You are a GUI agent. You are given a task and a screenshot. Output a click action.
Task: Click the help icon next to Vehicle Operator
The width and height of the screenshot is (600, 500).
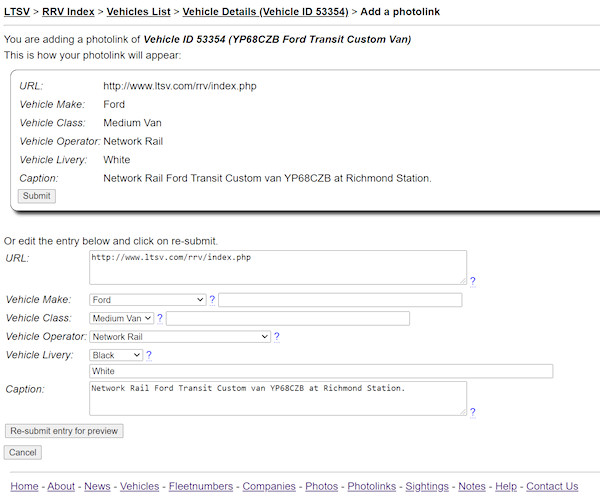click(276, 337)
